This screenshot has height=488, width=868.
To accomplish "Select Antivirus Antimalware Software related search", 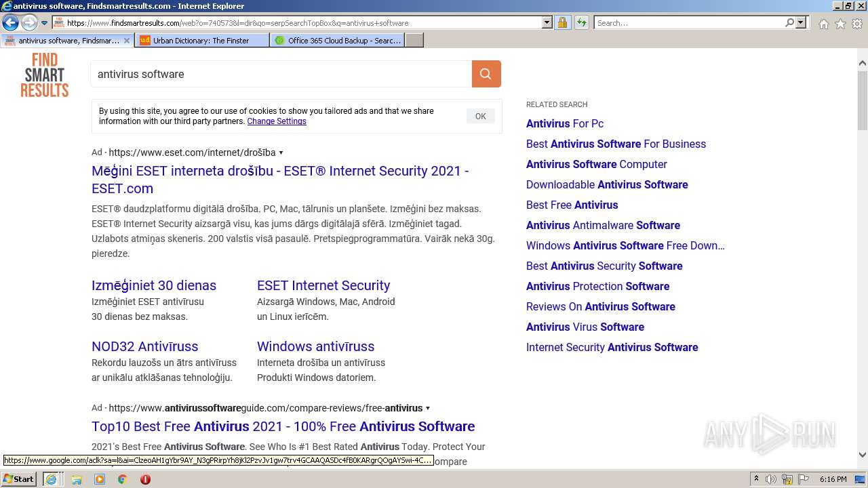I will click(603, 225).
